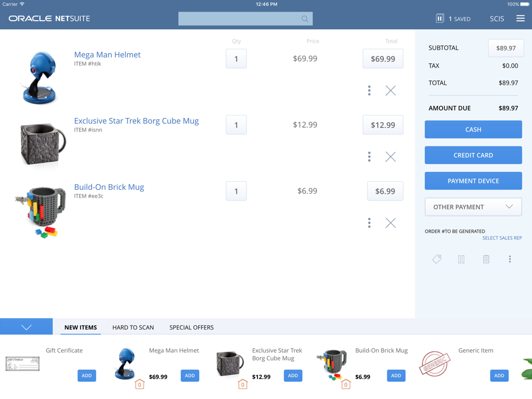Tap Mega Man Helmet quick-add thumbnail

tap(125, 363)
